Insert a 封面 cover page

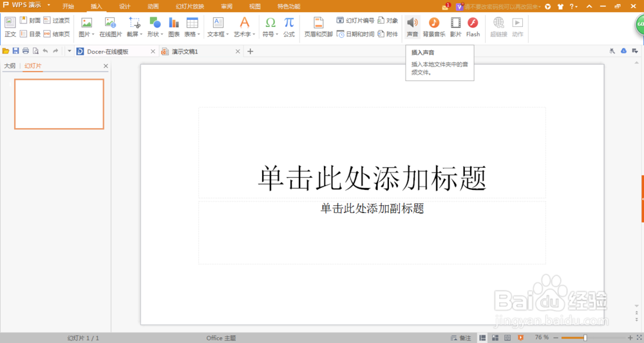[x=30, y=20]
